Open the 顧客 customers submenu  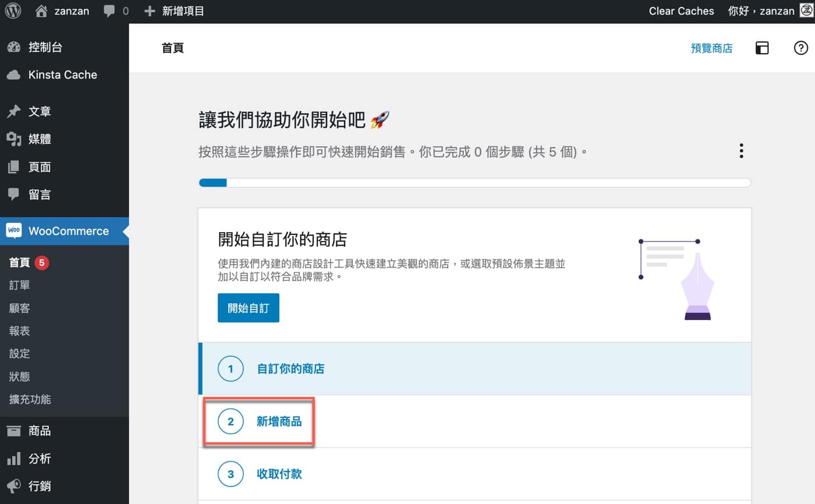point(19,308)
